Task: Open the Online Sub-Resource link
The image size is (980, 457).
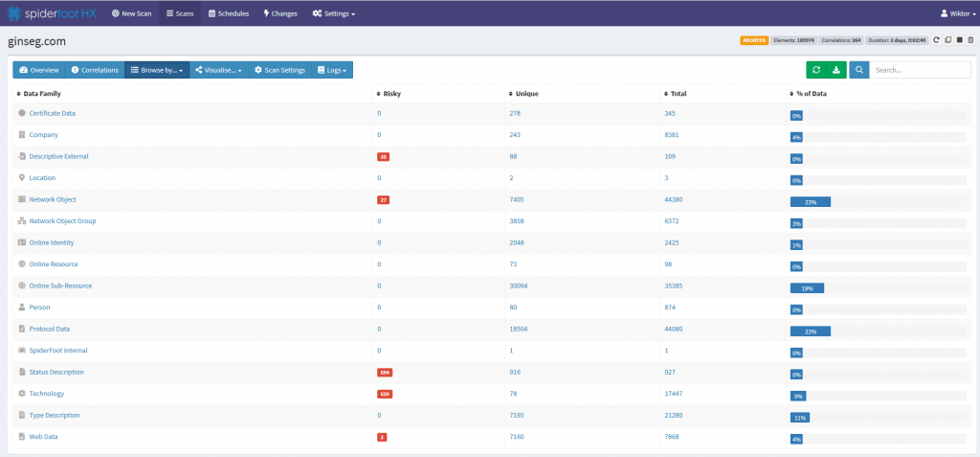Action: click(60, 286)
